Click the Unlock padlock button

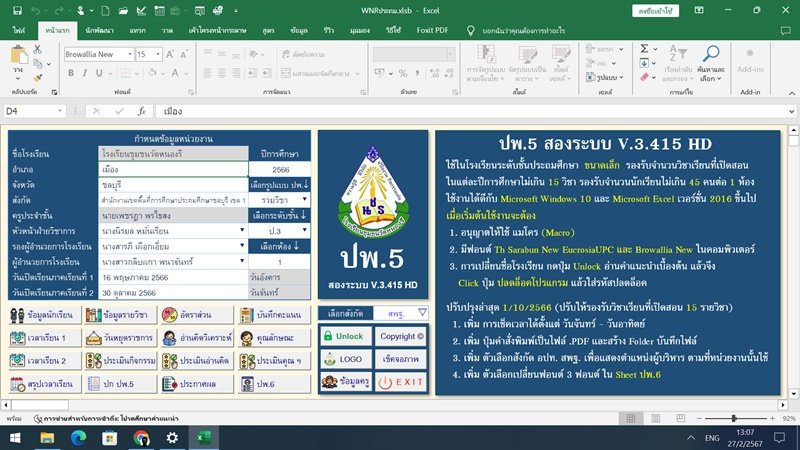point(342,337)
